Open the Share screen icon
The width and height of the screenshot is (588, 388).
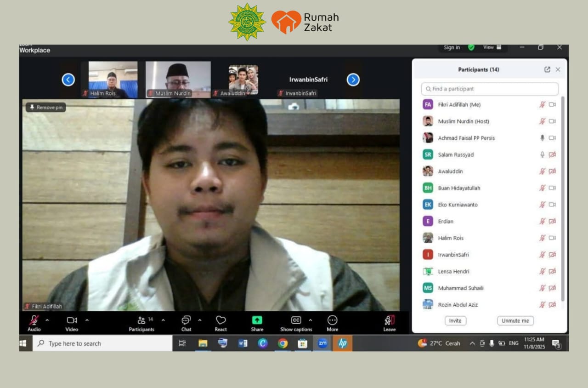tap(257, 320)
